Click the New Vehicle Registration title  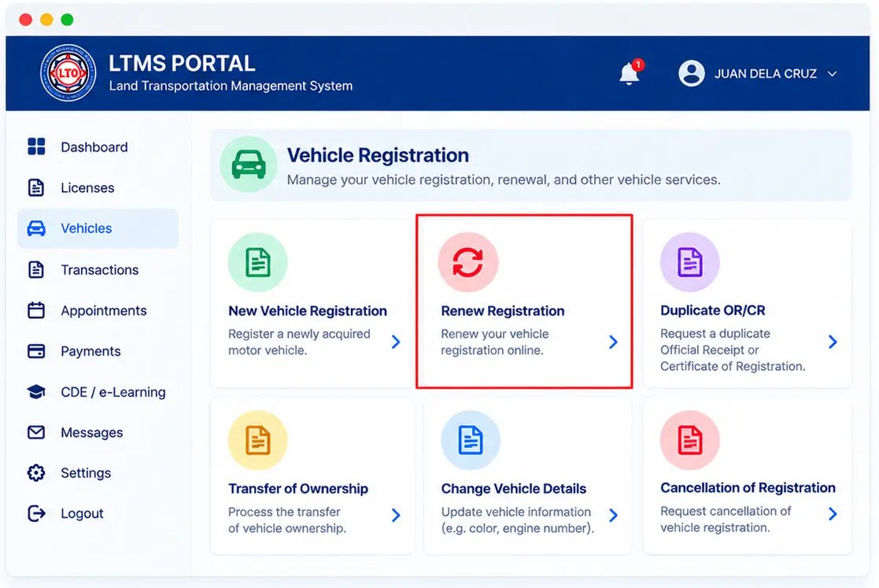click(x=307, y=311)
